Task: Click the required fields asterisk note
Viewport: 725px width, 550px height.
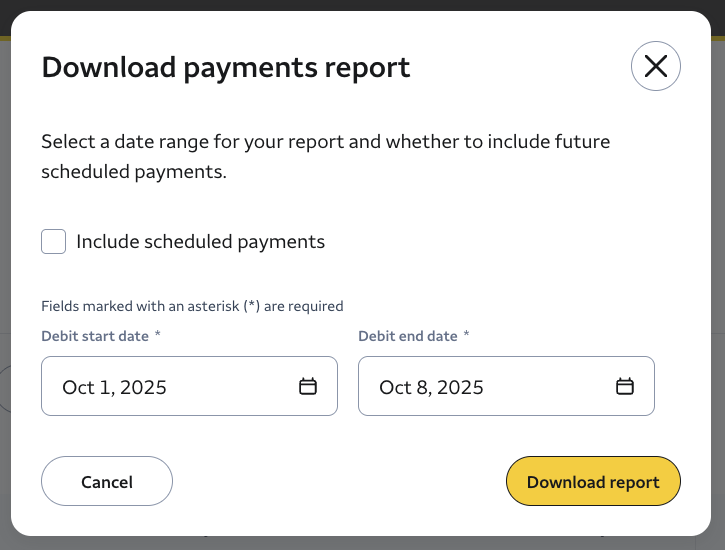Action: (192, 306)
